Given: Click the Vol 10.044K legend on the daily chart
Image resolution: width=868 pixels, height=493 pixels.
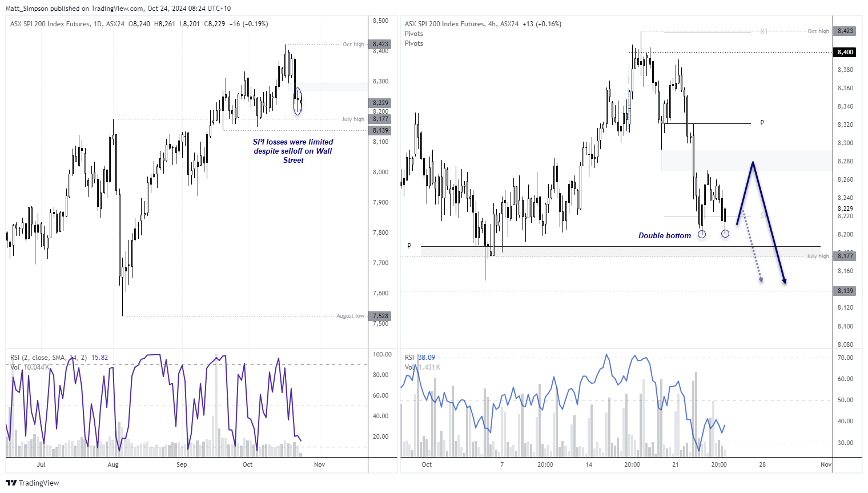Looking at the screenshot, I should 30,367.
